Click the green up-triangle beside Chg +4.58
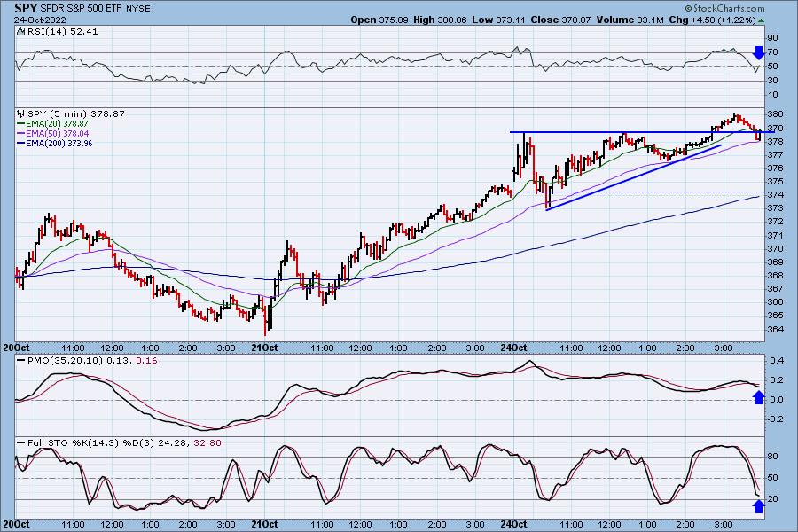Viewport: 798px width, 532px height. coord(761,20)
